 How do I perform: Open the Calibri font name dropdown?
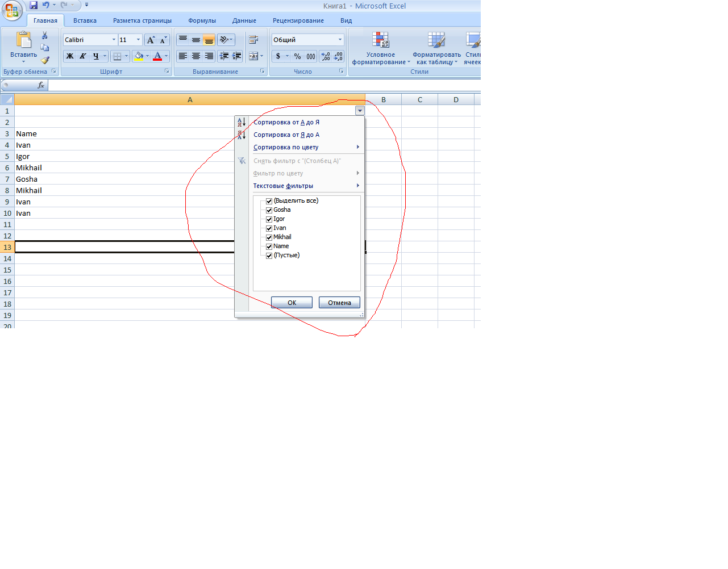coord(114,40)
